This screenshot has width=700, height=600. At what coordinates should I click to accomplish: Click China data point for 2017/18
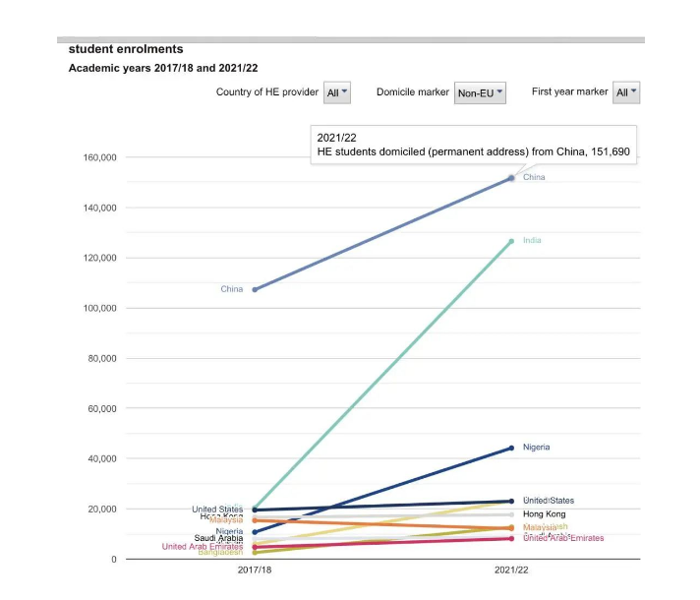[255, 289]
